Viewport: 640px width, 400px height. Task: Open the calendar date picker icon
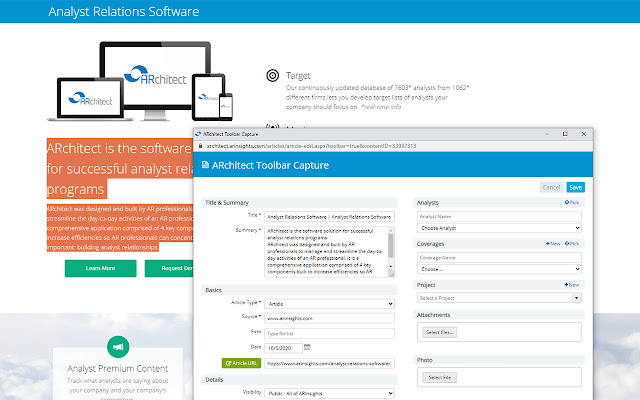[307, 347]
